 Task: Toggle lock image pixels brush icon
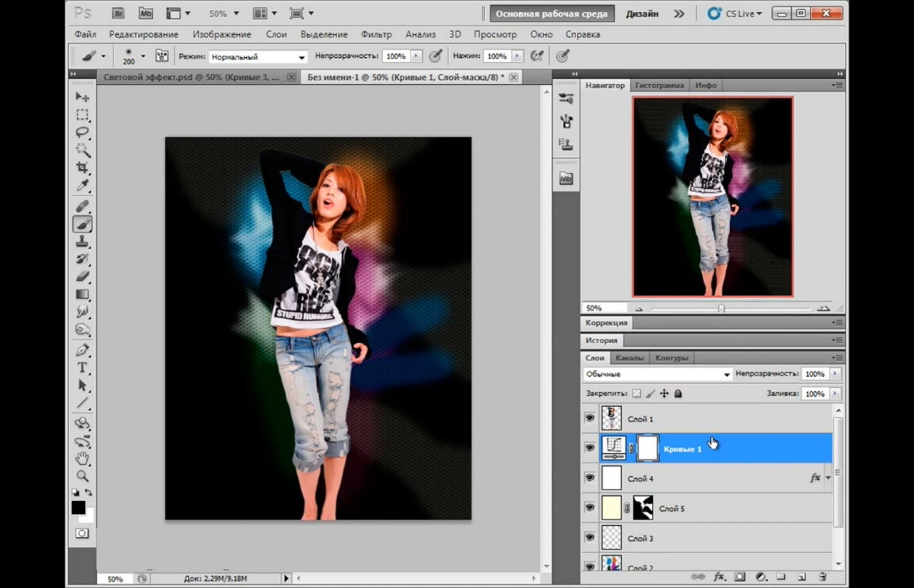point(650,393)
